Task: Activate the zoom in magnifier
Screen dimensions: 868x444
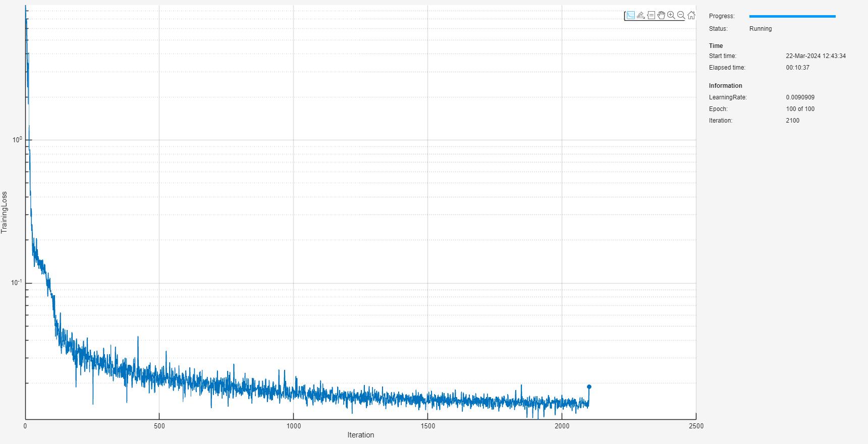Action: click(671, 15)
